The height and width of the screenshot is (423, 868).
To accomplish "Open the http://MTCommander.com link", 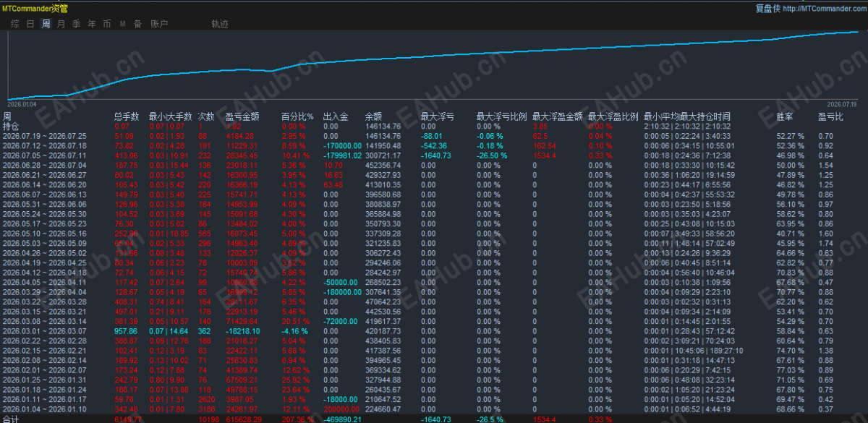I will click(x=823, y=9).
